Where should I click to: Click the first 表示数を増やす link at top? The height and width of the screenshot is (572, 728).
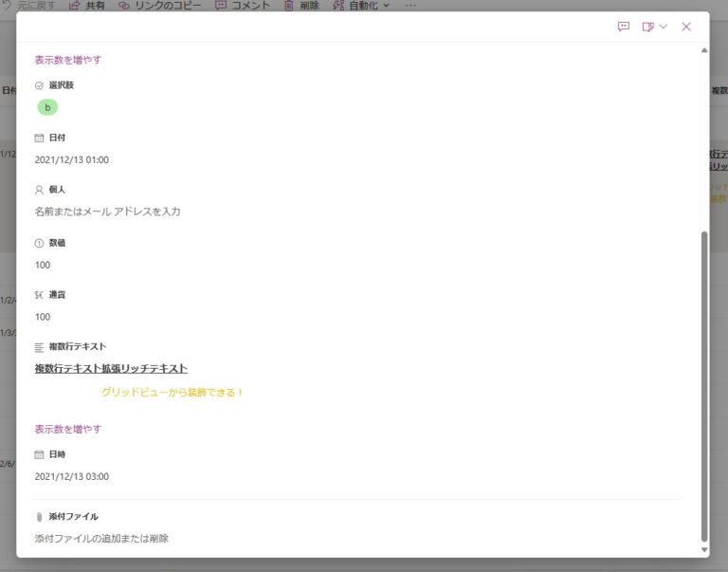[68, 60]
